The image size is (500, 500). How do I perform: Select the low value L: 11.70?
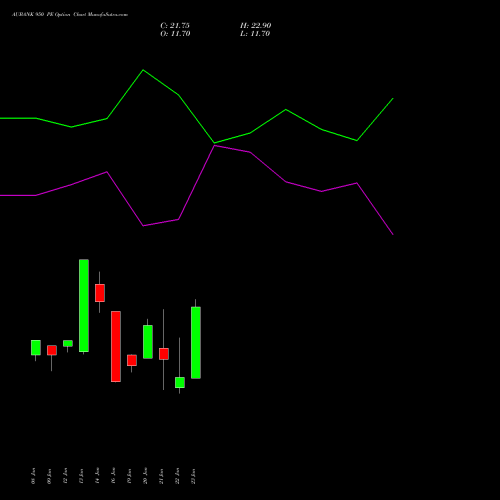click(x=255, y=34)
